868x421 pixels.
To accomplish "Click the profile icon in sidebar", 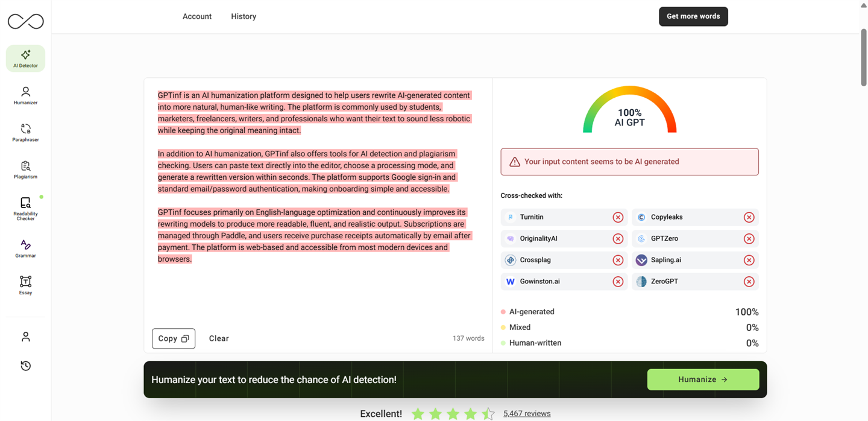I will tap(25, 337).
